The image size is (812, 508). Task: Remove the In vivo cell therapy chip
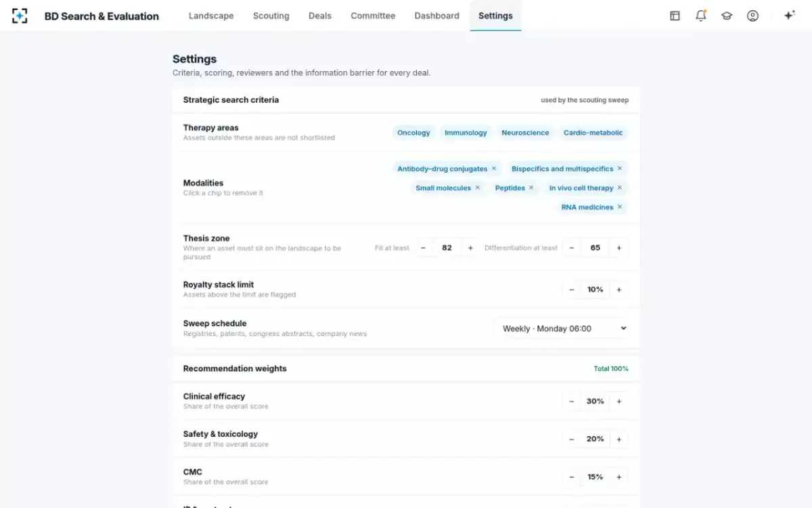(619, 188)
